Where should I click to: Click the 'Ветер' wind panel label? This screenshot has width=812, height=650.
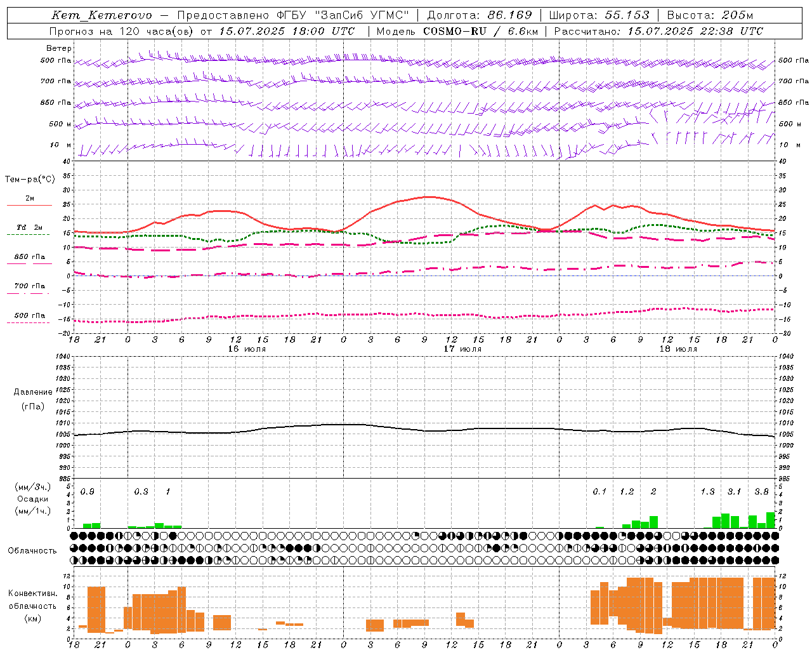(59, 48)
